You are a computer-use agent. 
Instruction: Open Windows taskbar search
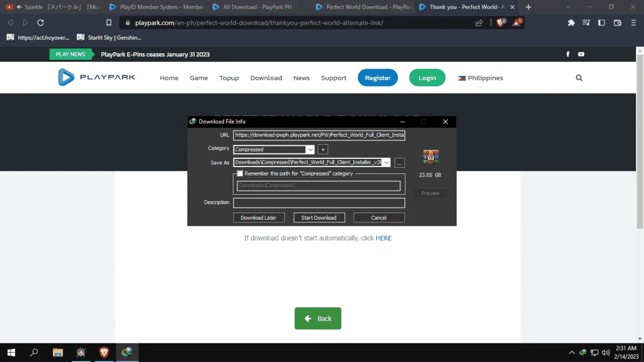click(34, 352)
